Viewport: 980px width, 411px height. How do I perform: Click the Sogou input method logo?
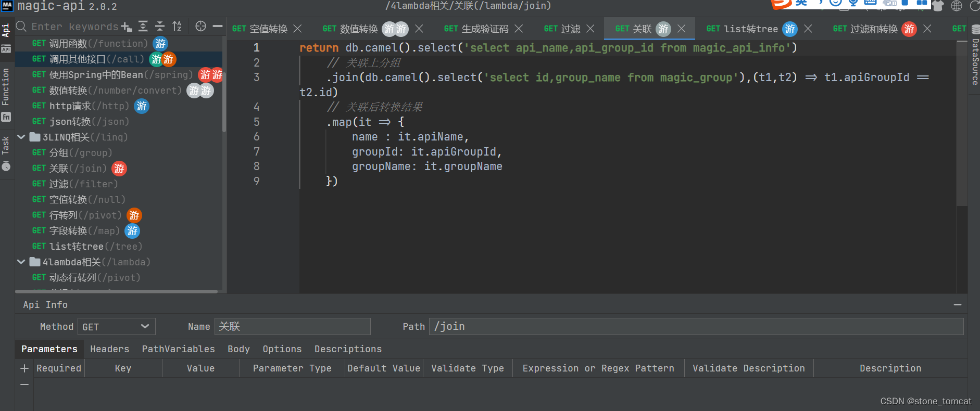781,4
